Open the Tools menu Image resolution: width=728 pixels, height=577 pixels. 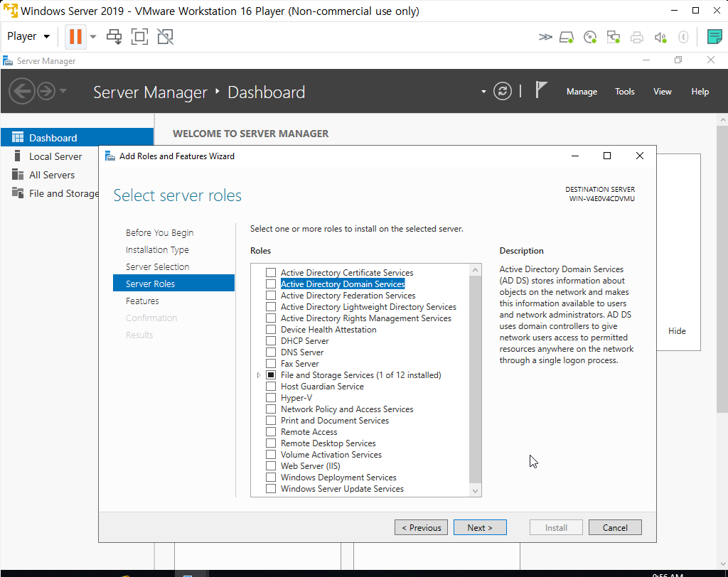tap(624, 92)
